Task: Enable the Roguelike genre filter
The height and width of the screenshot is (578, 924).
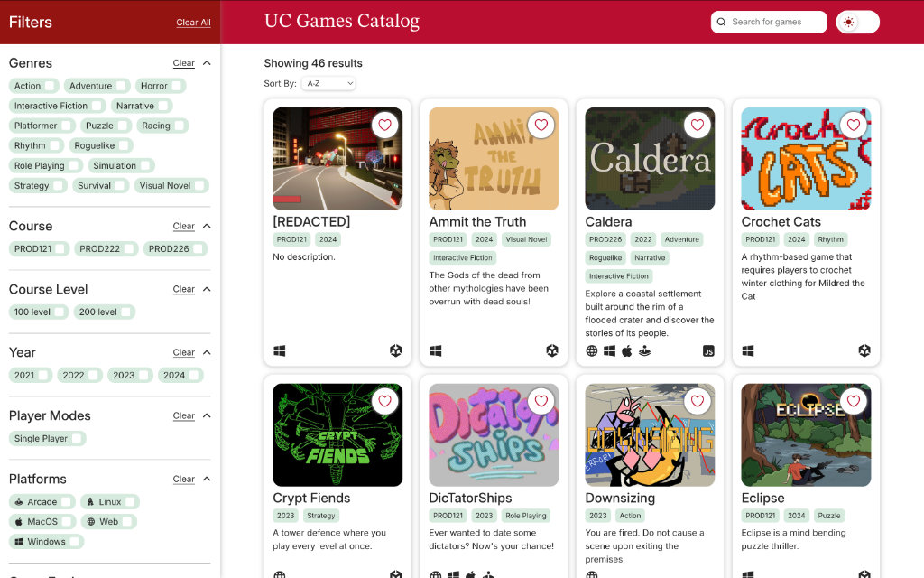Action: click(101, 145)
